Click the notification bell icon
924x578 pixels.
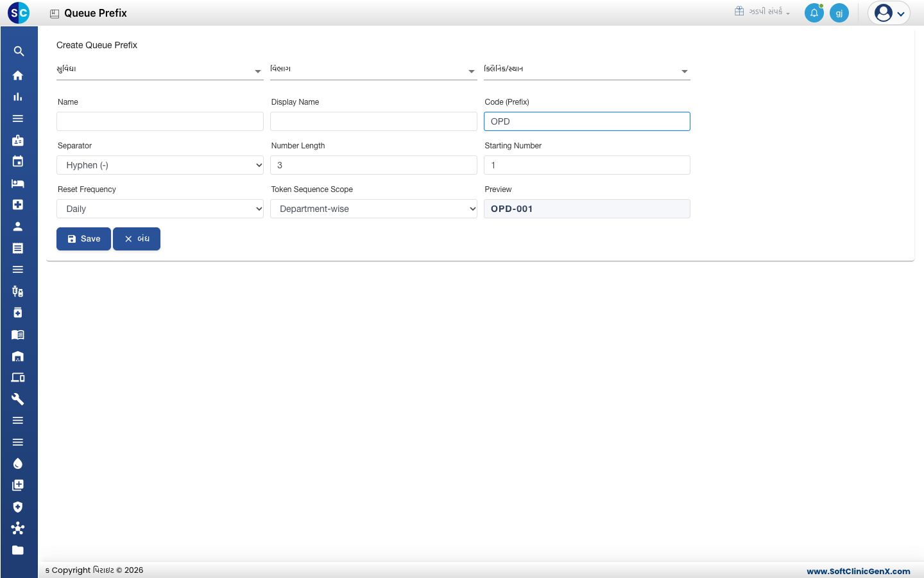(814, 13)
